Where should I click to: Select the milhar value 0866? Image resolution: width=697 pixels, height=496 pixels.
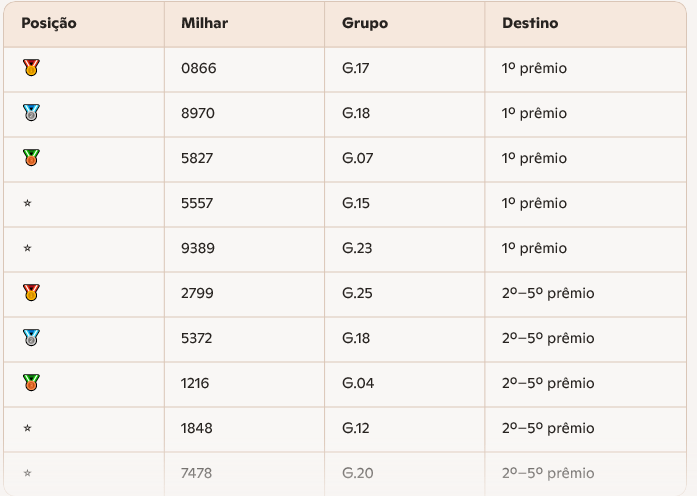(198, 68)
